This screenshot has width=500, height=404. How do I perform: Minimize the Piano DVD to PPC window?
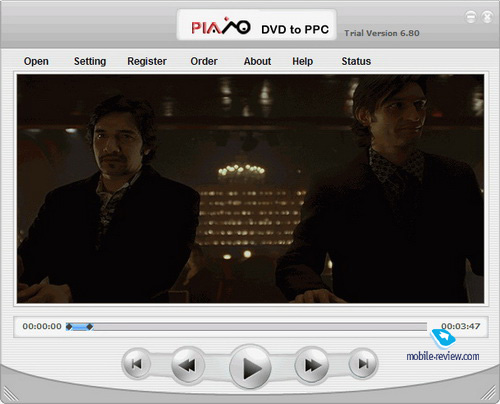[x=471, y=17]
